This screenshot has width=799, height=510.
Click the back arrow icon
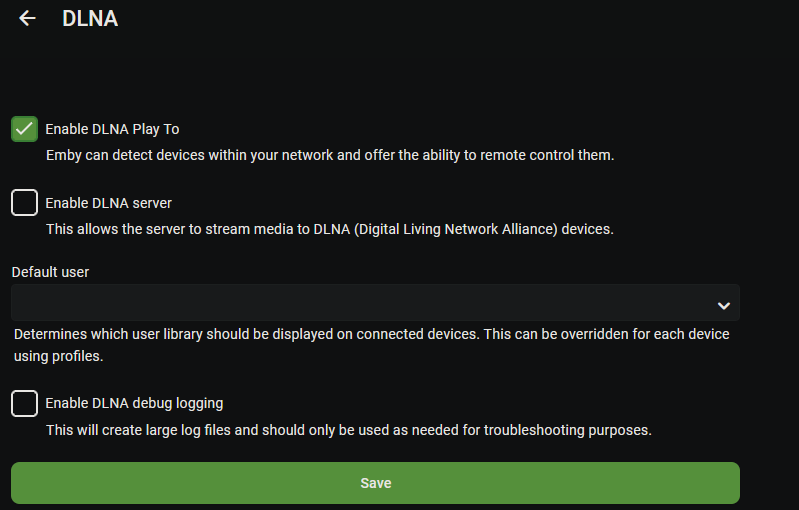coord(27,18)
